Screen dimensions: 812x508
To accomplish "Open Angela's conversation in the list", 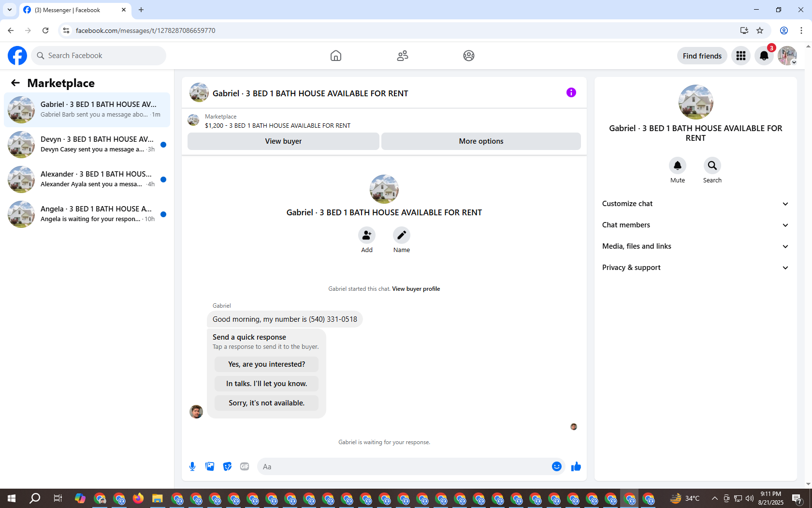I will click(x=87, y=214).
